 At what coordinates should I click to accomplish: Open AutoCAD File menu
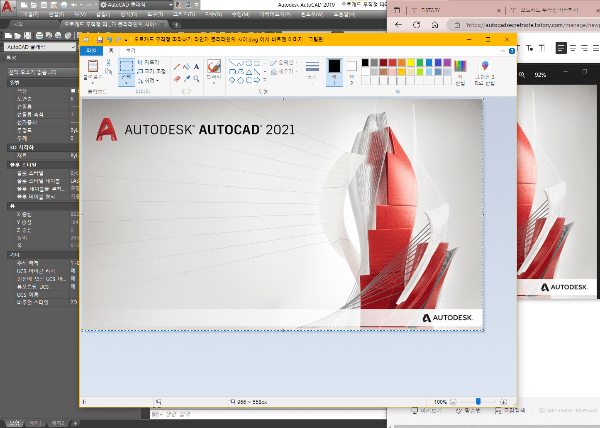point(31,15)
